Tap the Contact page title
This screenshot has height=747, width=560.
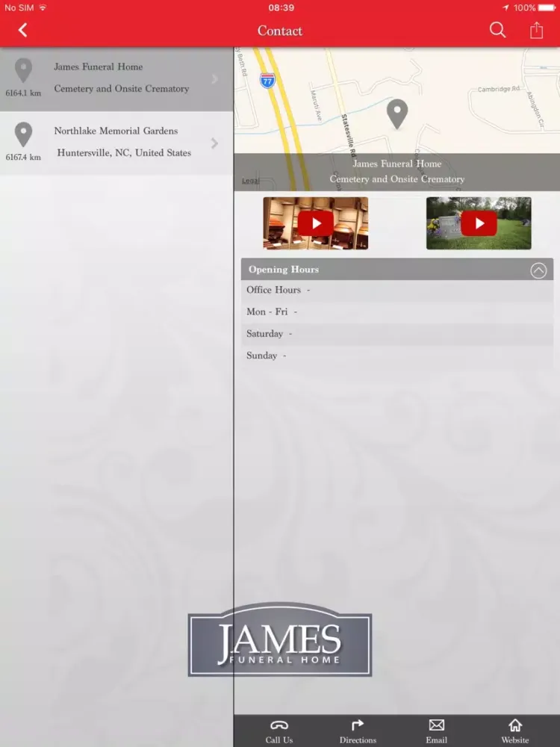coord(280,31)
